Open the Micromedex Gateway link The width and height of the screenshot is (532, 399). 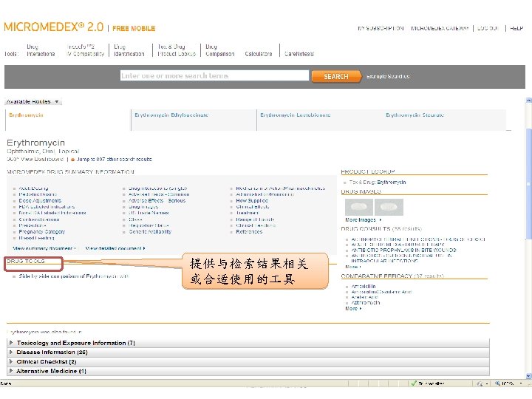pos(440,28)
